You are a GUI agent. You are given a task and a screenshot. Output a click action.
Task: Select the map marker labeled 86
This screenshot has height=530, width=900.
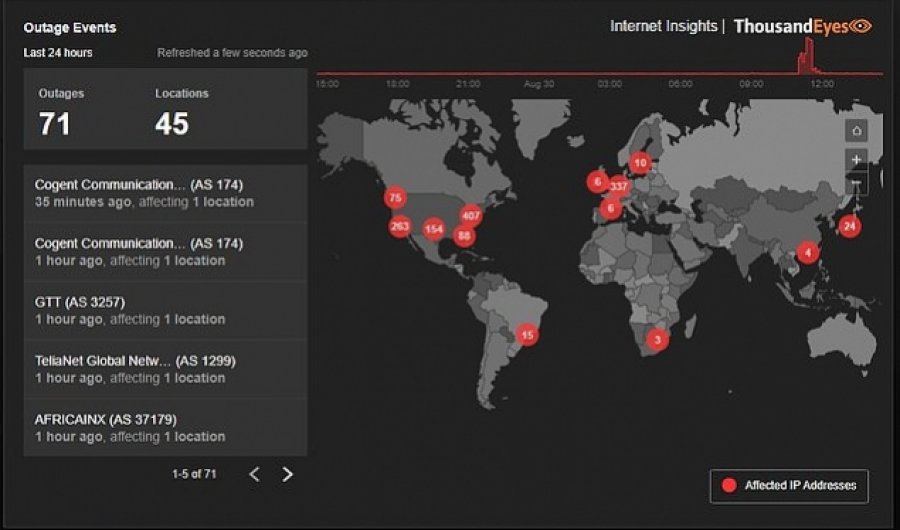tap(464, 235)
